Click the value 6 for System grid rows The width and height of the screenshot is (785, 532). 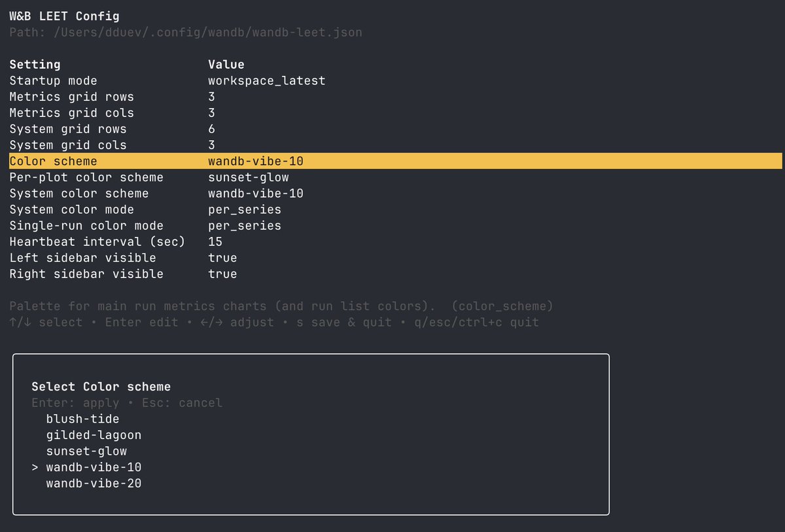click(x=212, y=129)
